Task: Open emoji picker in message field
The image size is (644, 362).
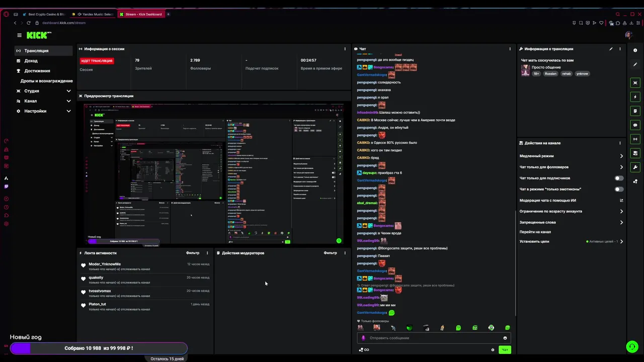Action: (505, 338)
